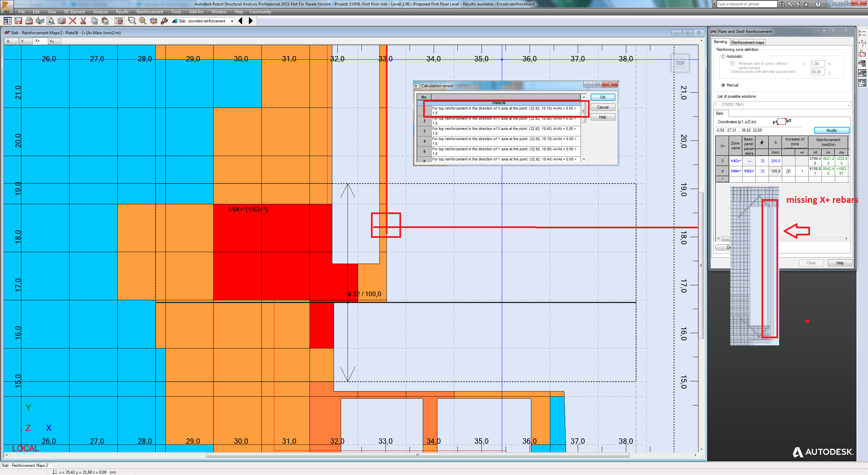The image size is (868, 475).
Task: Toggle the checkbox in zone 4 table row
Action: click(788, 171)
